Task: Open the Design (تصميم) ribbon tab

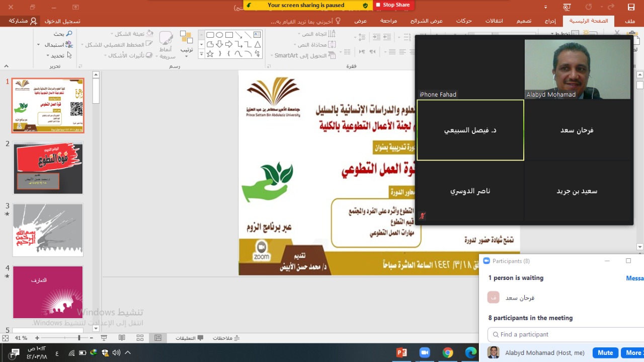Action: [x=524, y=21]
